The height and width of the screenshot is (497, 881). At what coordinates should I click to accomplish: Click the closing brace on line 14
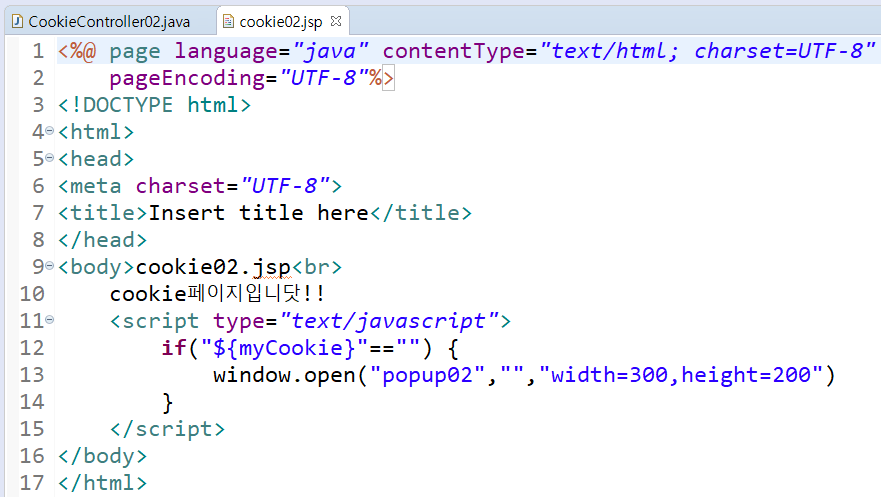pos(167,402)
